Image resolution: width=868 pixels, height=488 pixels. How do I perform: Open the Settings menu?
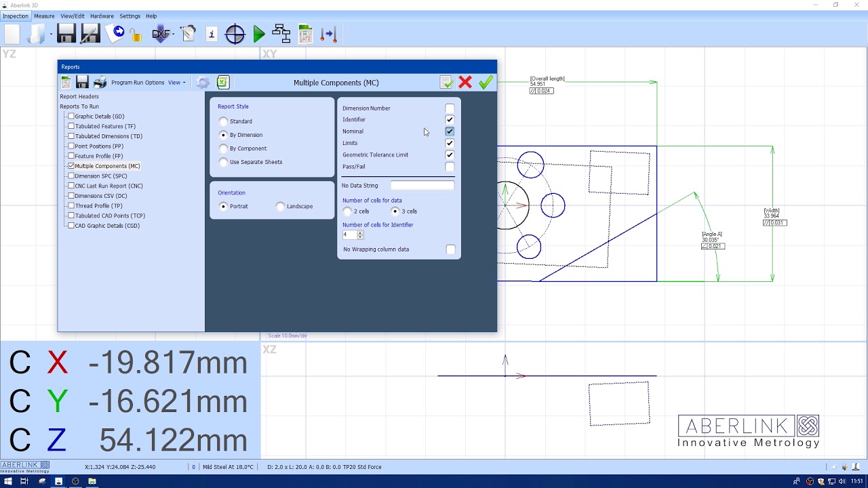(x=130, y=16)
